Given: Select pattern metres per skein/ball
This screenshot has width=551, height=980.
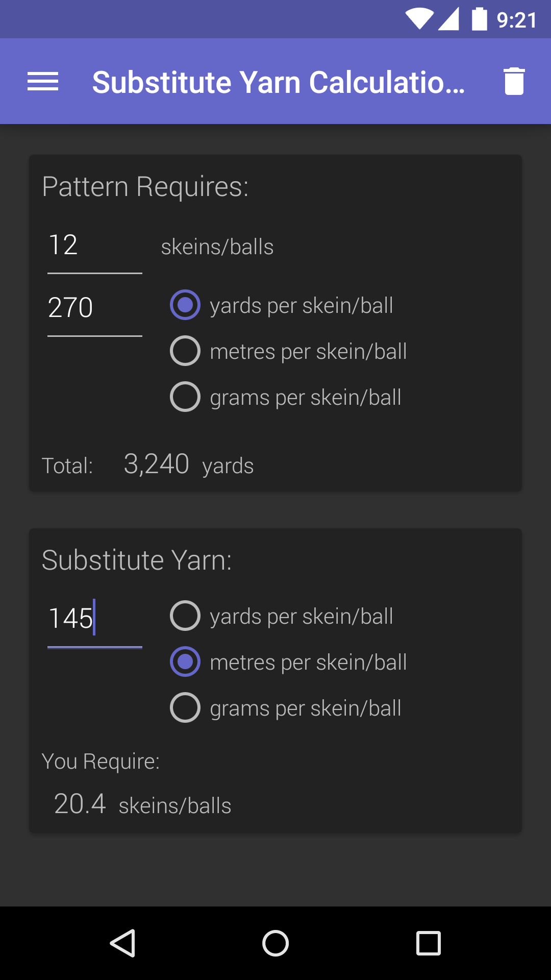Looking at the screenshot, I should (289, 351).
